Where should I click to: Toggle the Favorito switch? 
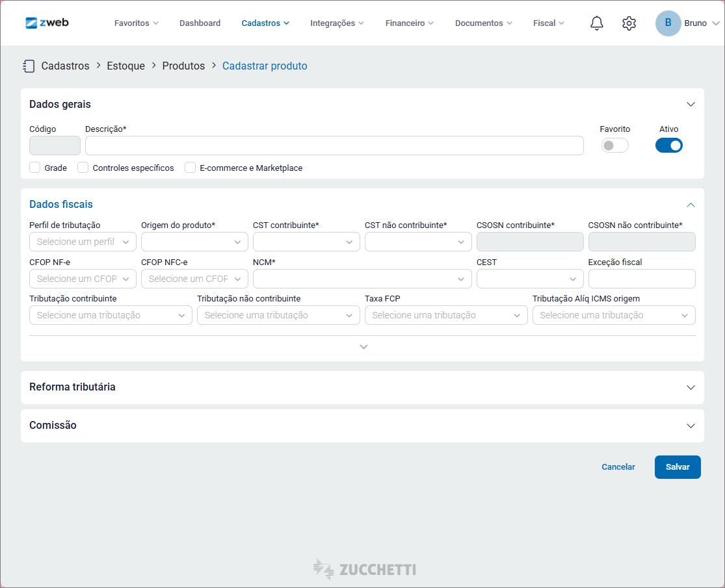(614, 146)
